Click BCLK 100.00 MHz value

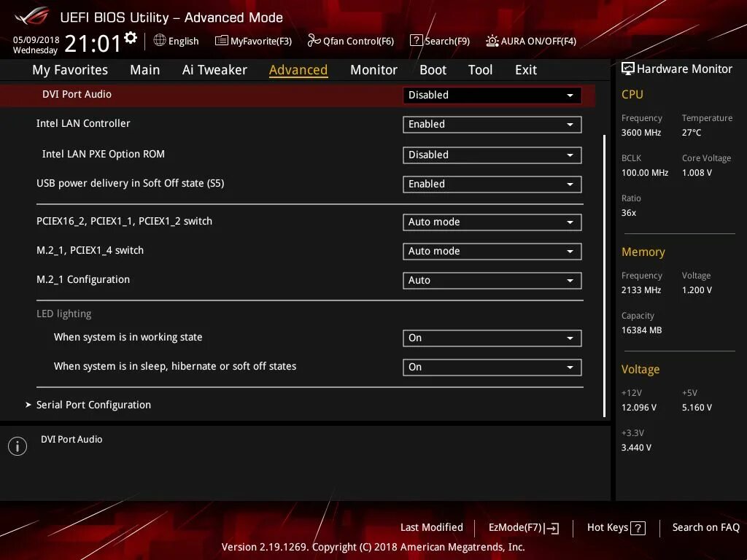(x=645, y=173)
